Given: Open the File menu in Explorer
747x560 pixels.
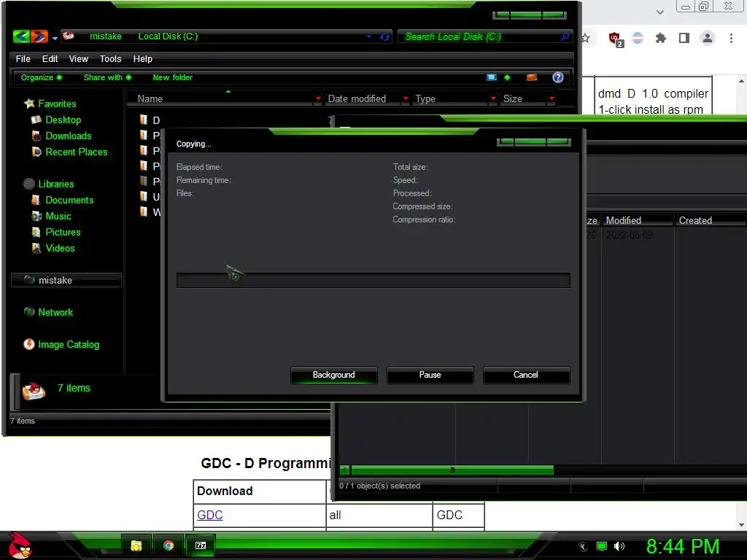Looking at the screenshot, I should (23, 58).
